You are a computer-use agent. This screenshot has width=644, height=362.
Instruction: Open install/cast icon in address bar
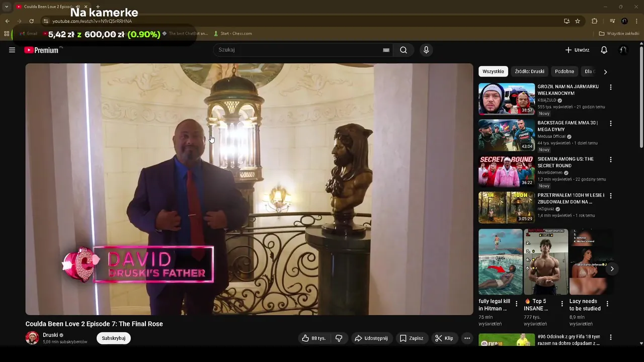point(567,21)
